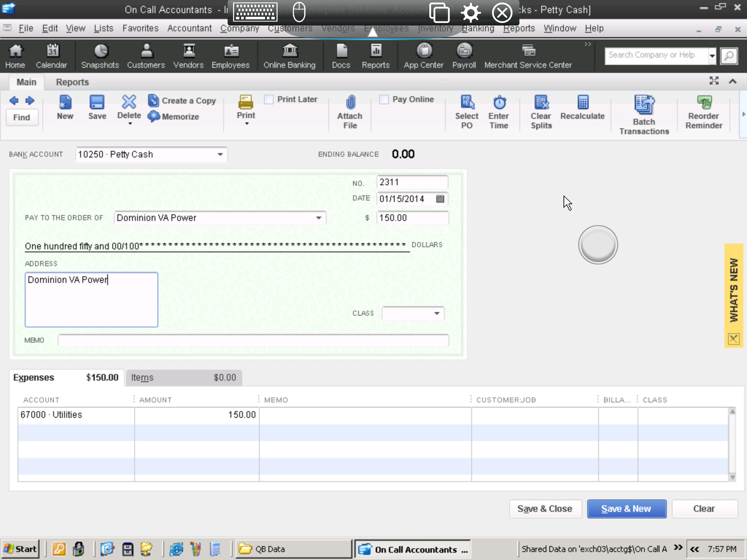Open the Calendar icon
Screen dimensions: 747x560
pyautogui.click(x=51, y=55)
